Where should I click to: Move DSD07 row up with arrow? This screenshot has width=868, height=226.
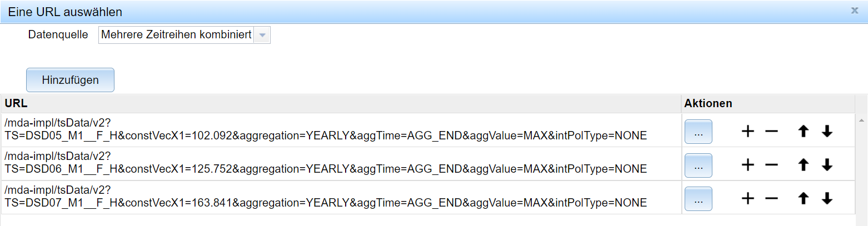coord(804,198)
